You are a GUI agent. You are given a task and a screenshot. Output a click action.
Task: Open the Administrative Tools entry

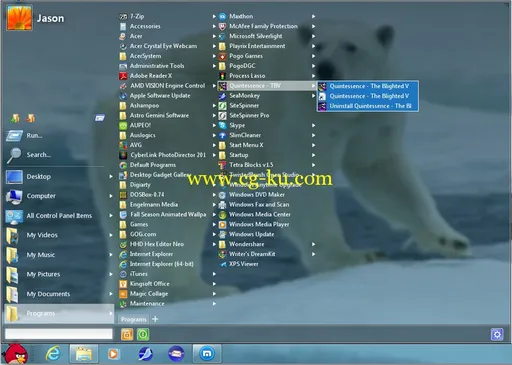pos(168,66)
